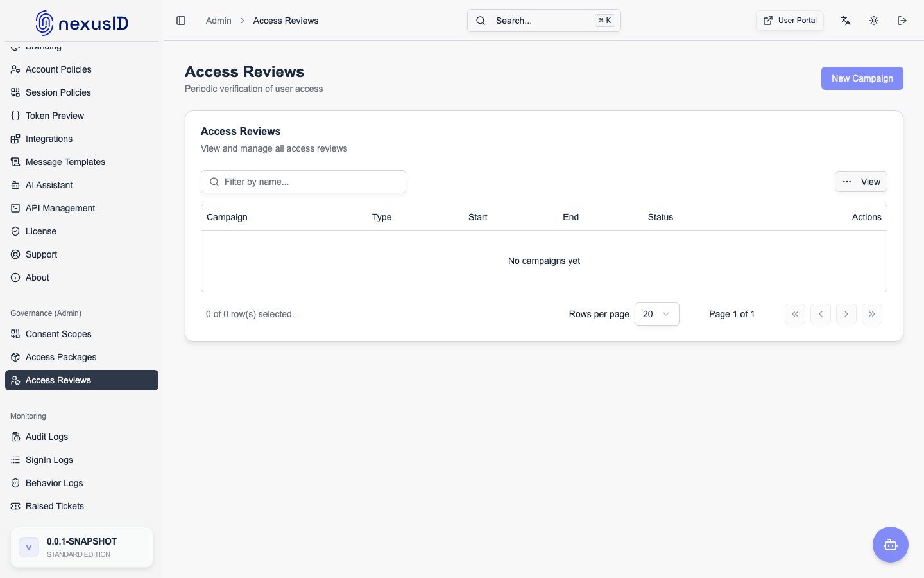Click the Status column header
This screenshot has height=578, width=924.
[660, 217]
